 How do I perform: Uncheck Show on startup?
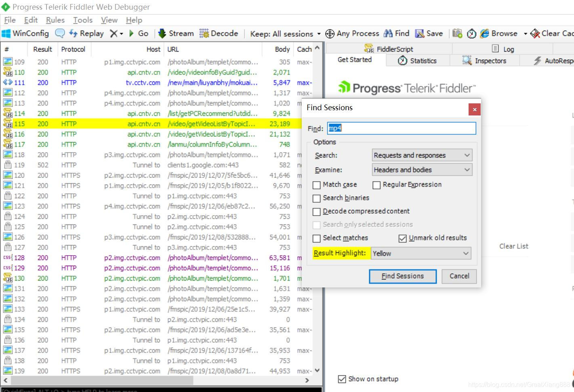[x=342, y=379]
